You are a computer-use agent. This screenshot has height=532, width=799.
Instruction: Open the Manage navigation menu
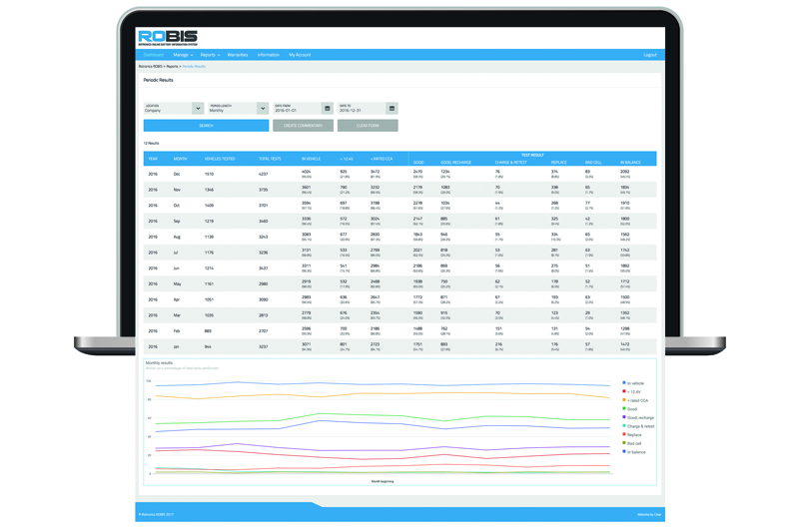[x=182, y=55]
